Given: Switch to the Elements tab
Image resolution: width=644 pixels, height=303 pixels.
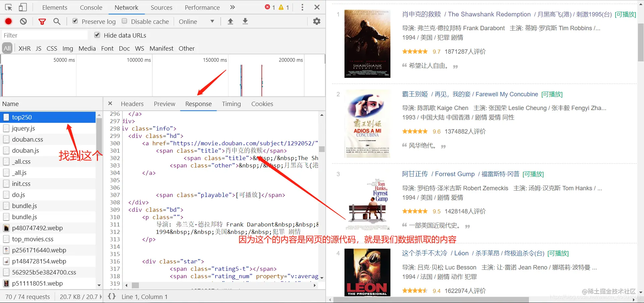Looking at the screenshot, I should pos(55,7).
